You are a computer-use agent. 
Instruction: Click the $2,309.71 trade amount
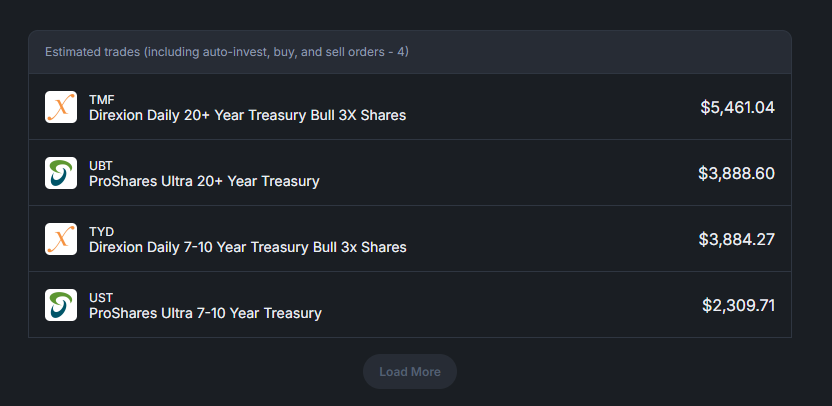pyautogui.click(x=739, y=306)
